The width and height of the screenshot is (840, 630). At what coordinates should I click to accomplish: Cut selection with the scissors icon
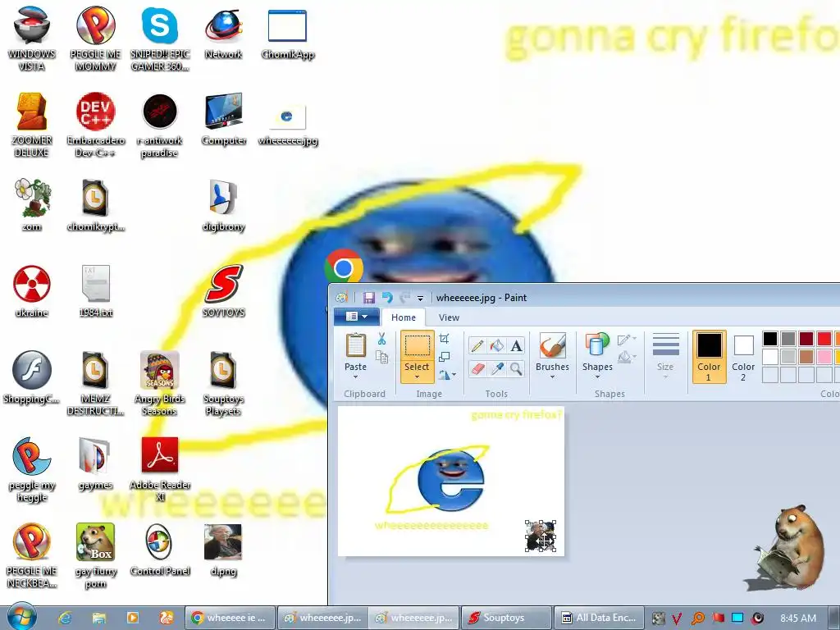pyautogui.click(x=381, y=339)
